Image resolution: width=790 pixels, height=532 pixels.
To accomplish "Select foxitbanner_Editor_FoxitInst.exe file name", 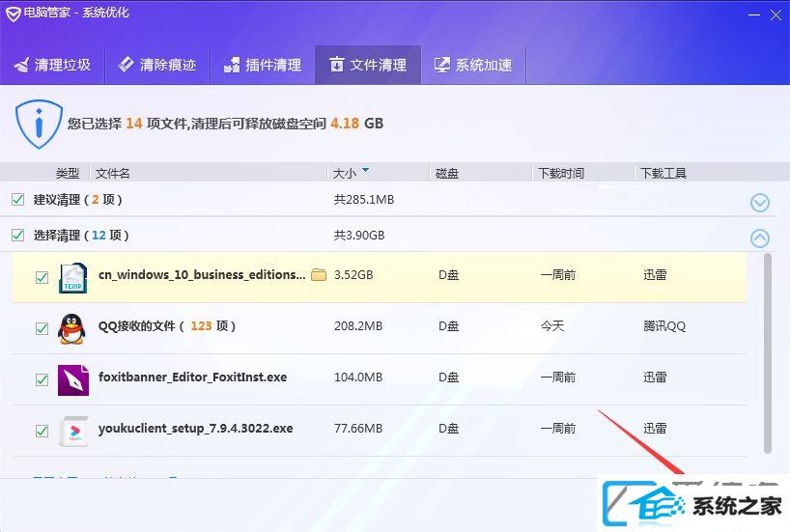I will point(192,378).
